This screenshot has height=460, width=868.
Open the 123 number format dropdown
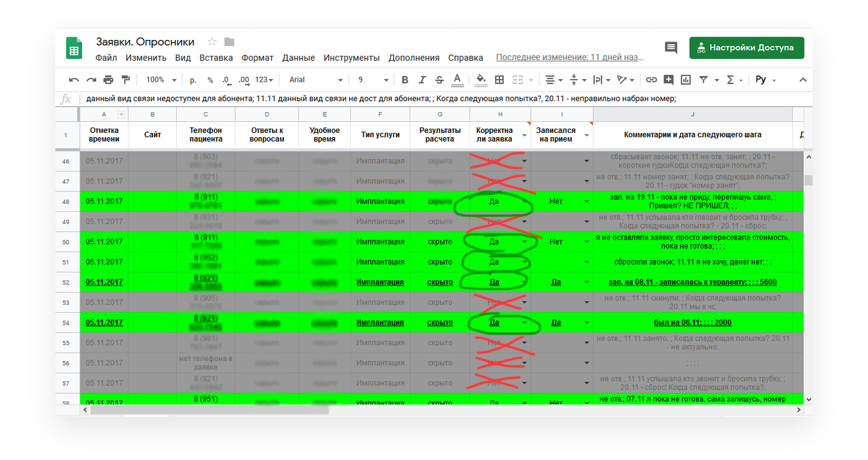264,80
